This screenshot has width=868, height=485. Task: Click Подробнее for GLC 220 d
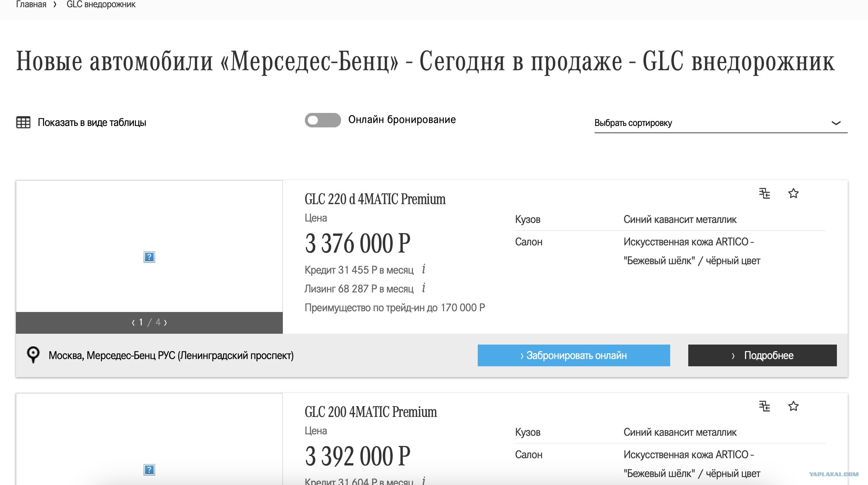point(762,355)
